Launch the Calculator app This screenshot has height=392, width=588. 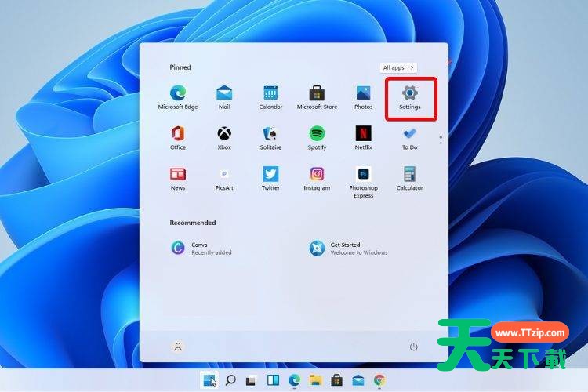click(409, 174)
